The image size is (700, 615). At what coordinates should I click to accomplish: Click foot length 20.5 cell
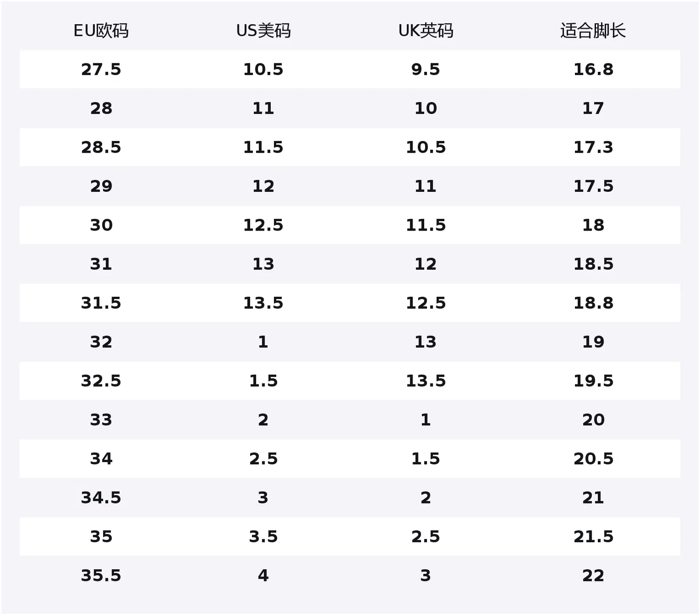[x=593, y=459]
